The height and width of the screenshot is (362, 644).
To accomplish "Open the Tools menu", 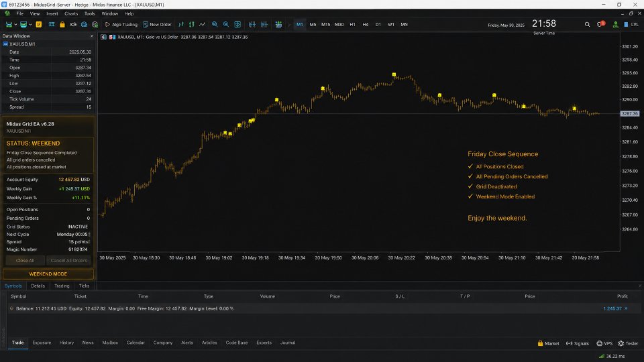I will click(x=89, y=13).
